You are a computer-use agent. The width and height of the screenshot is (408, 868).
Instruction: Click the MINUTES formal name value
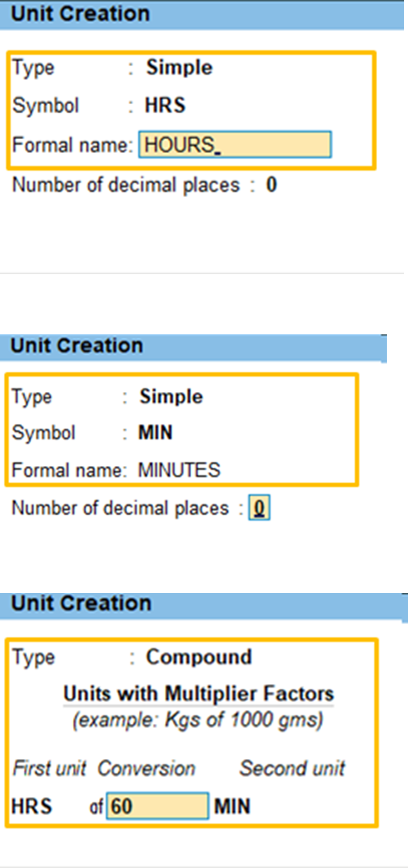click(x=179, y=470)
